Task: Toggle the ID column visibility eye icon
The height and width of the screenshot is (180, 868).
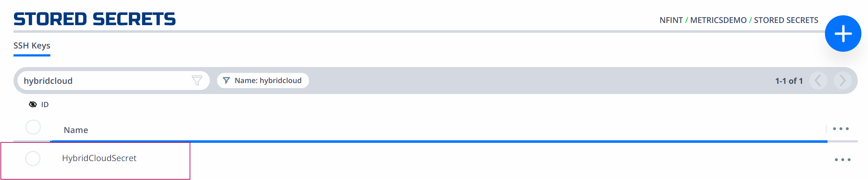Action: click(x=33, y=105)
